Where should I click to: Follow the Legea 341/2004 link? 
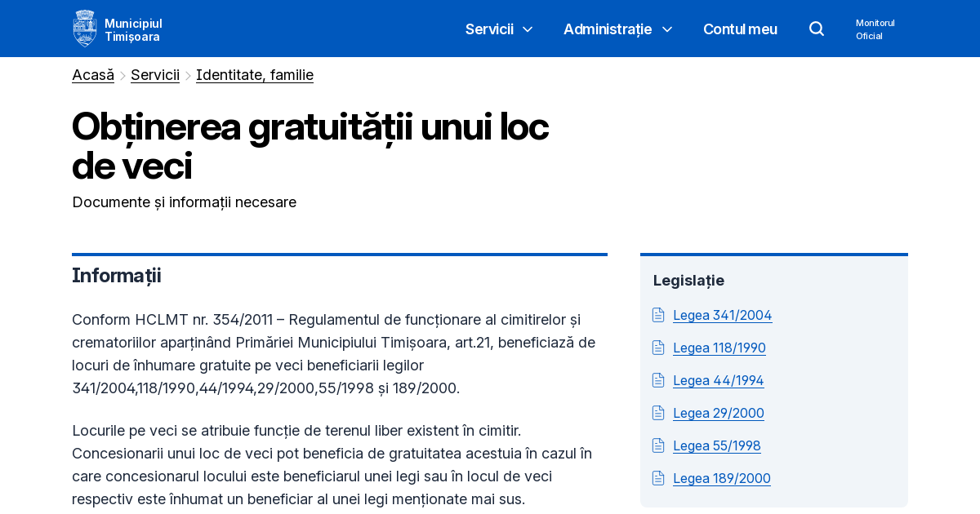722,315
